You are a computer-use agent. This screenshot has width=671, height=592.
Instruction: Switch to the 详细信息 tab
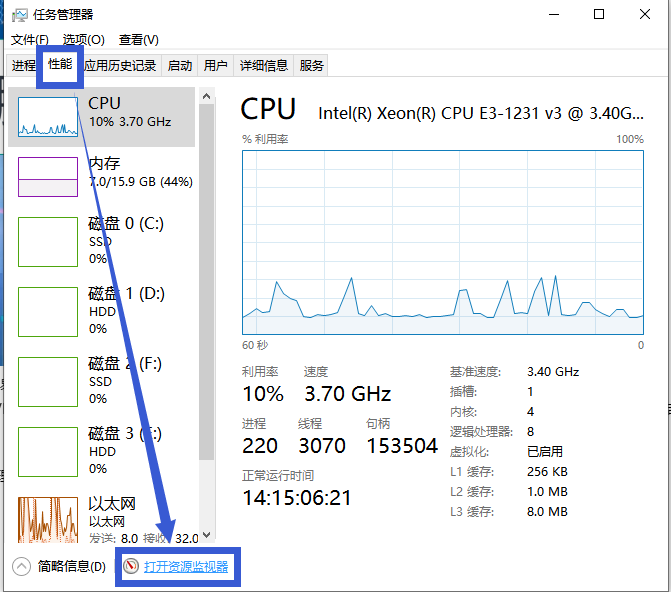(x=263, y=66)
